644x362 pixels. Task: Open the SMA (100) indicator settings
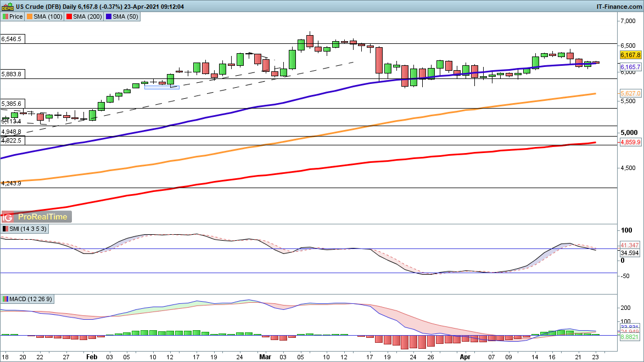pos(49,16)
